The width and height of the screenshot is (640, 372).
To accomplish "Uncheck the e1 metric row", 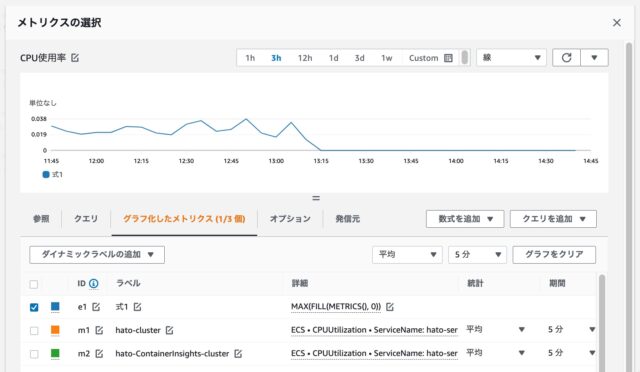I will [34, 307].
